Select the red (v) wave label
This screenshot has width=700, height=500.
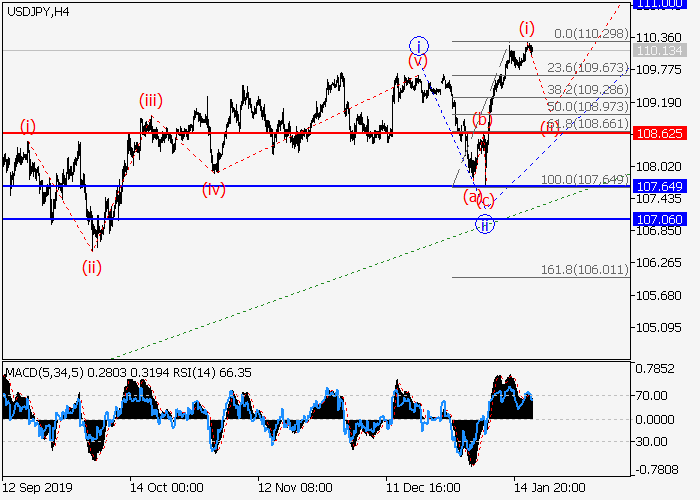417,62
